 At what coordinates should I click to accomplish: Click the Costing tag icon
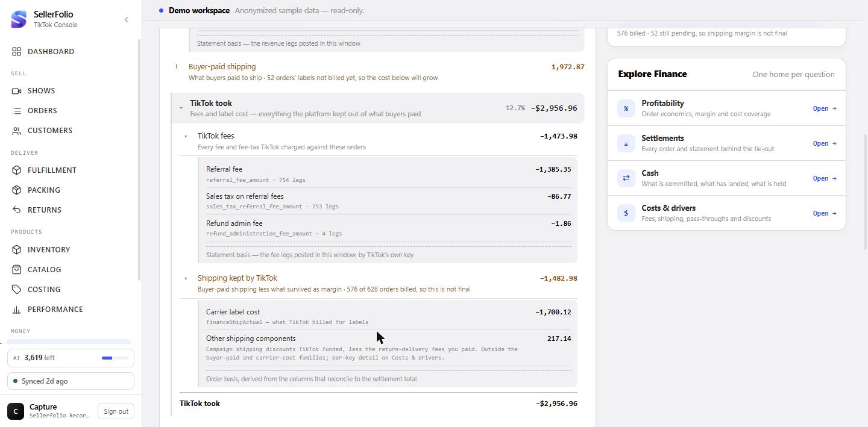(x=17, y=290)
